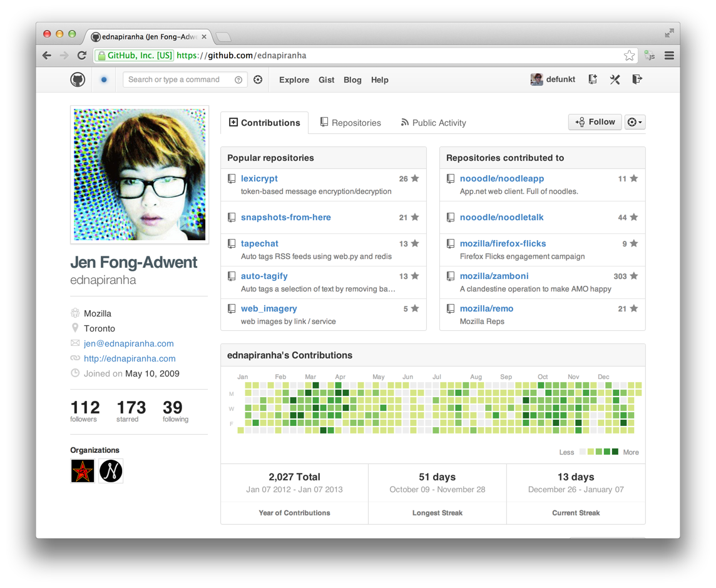Reload the page
The image size is (716, 588).
pyautogui.click(x=82, y=55)
